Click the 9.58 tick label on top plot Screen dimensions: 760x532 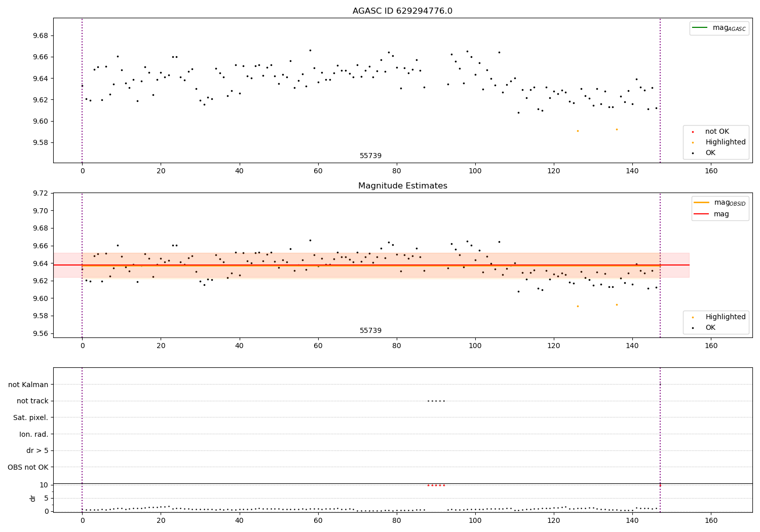(40, 142)
